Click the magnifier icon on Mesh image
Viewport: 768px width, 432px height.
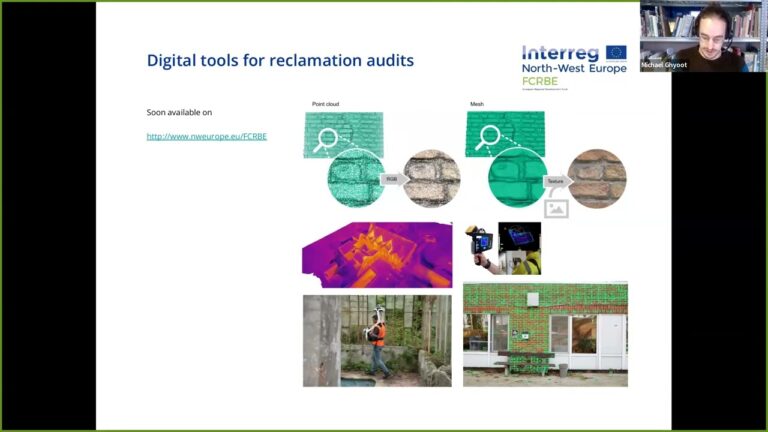pos(486,138)
